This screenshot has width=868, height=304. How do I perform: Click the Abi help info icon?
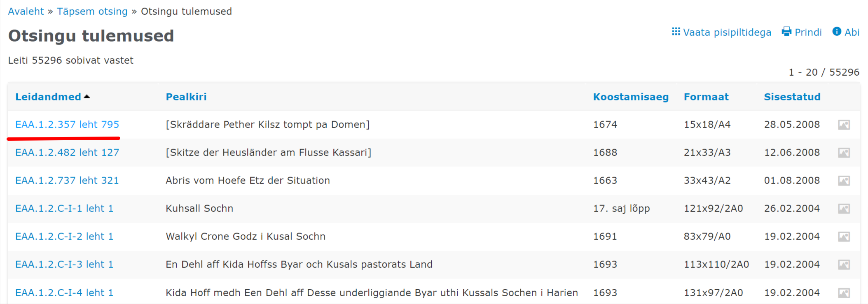pos(837,32)
